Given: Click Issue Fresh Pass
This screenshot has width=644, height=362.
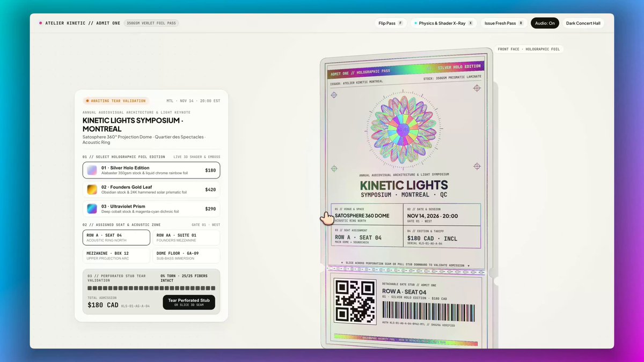Looking at the screenshot, I should point(504,23).
